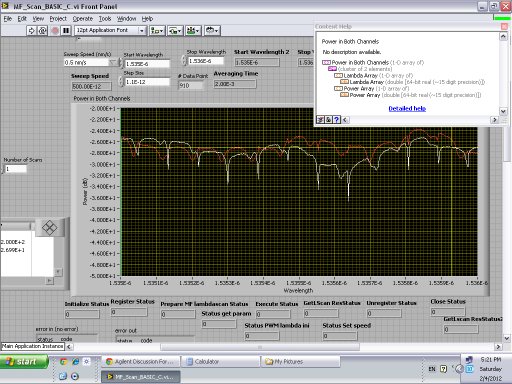This screenshot has height=384, width=512.
Task: Open the Distribute Objects tool menu
Action: [175, 31]
